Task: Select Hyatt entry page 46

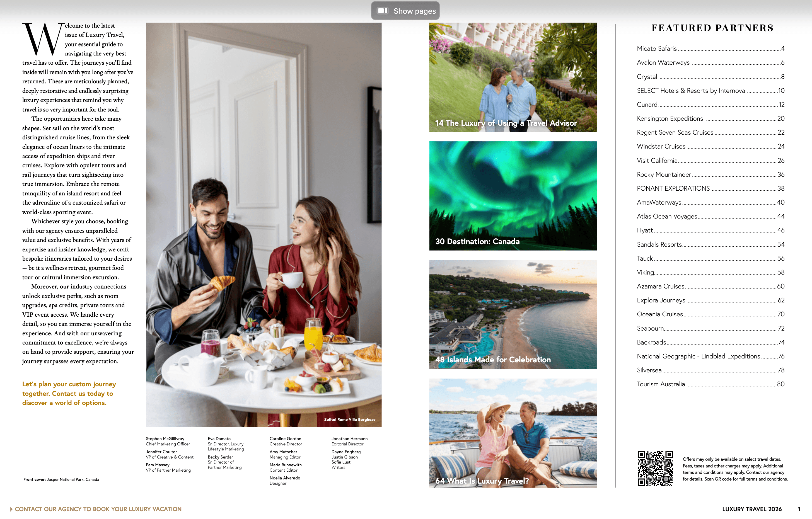Action: click(710, 230)
